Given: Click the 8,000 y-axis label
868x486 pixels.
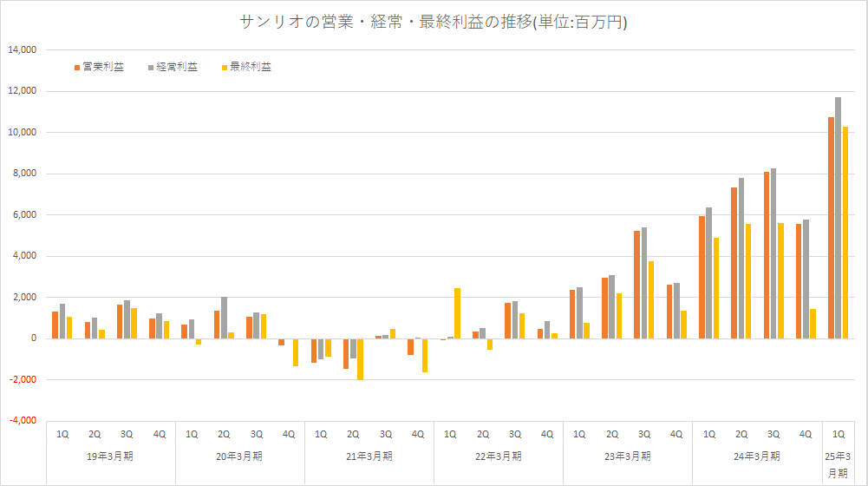Looking at the screenshot, I should point(24,174).
